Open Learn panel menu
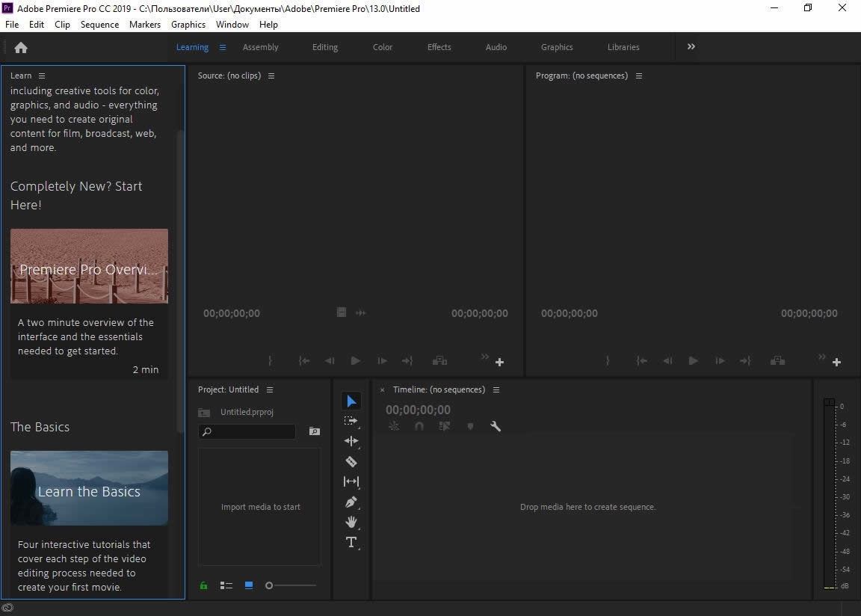 pyautogui.click(x=42, y=76)
